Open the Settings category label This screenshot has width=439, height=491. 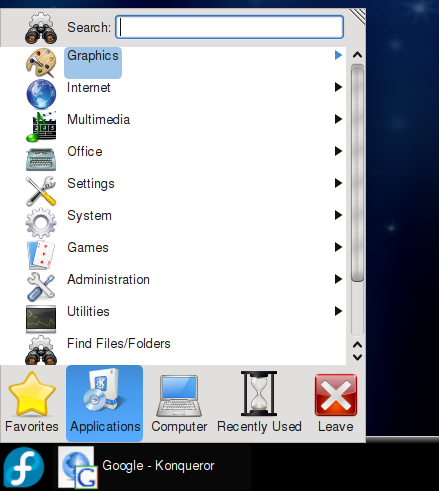tap(91, 184)
